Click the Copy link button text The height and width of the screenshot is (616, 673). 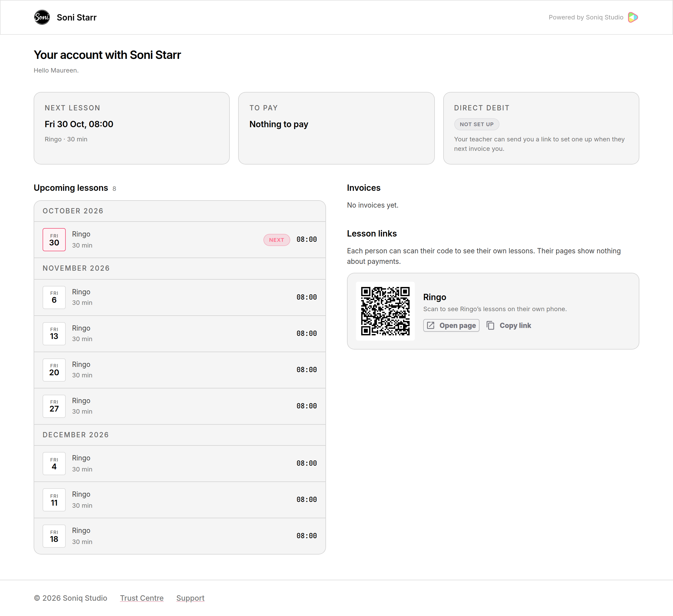tap(515, 325)
